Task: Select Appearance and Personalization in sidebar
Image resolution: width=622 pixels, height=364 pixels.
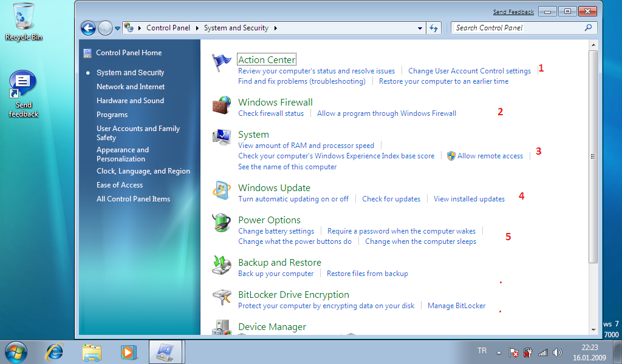Action: 123,155
